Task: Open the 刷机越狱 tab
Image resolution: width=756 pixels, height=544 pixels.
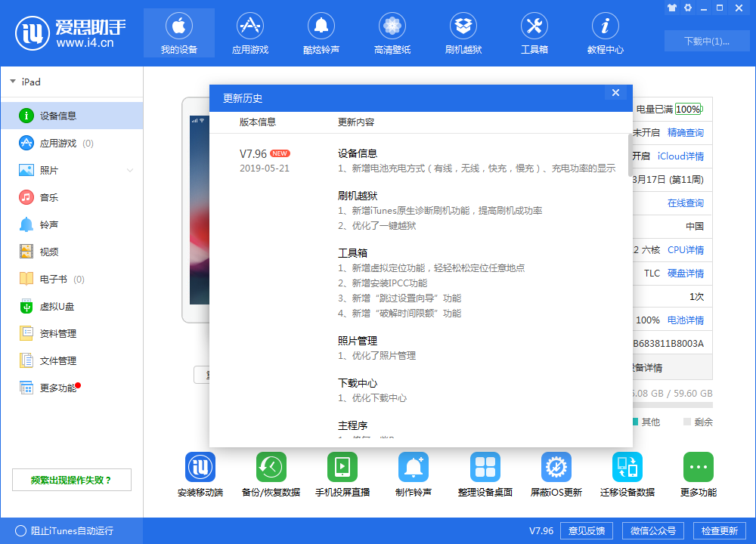Action: [x=463, y=33]
